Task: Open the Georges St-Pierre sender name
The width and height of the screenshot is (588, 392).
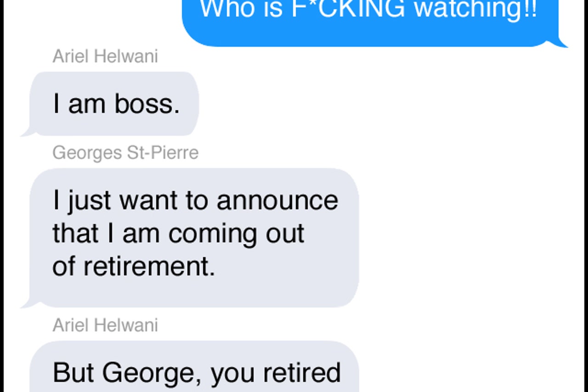Action: 125,153
